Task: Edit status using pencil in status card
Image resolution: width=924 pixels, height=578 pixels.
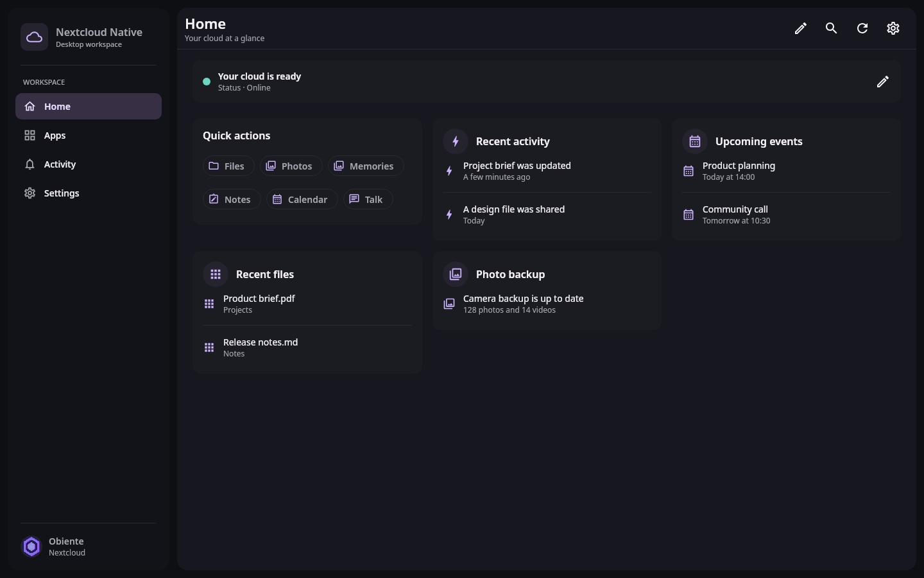Action: [x=882, y=82]
